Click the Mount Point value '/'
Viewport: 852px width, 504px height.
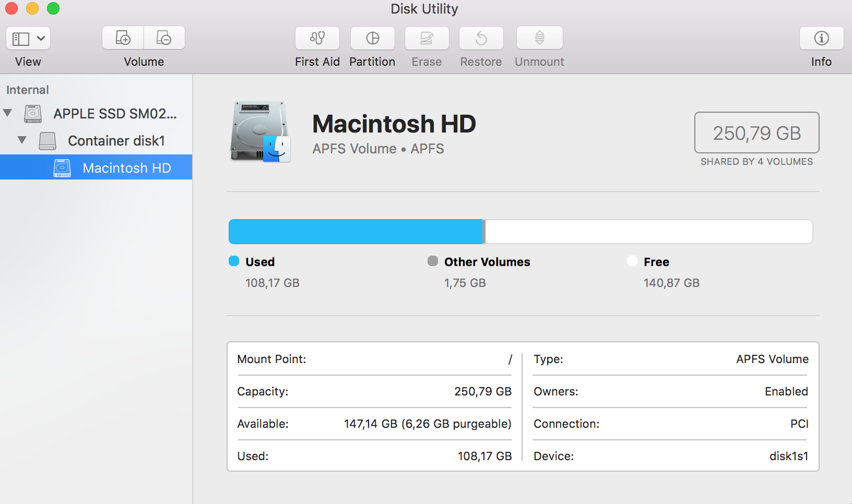click(510, 359)
